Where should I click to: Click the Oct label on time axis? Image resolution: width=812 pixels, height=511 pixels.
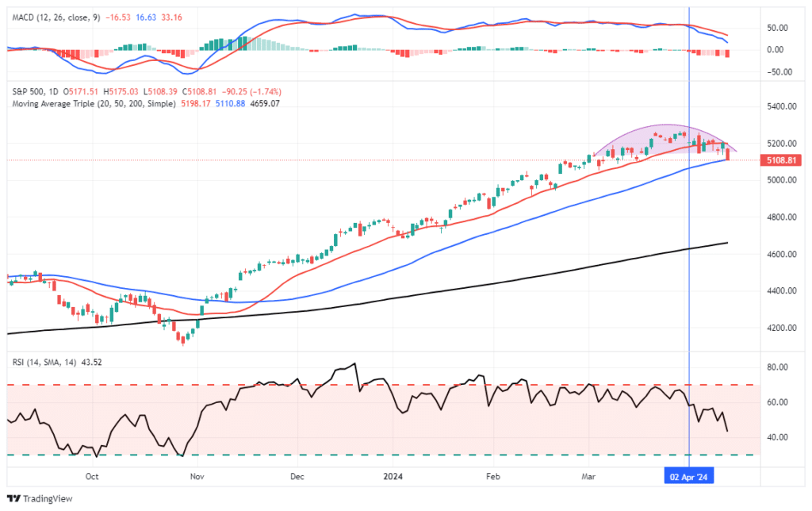[92, 476]
